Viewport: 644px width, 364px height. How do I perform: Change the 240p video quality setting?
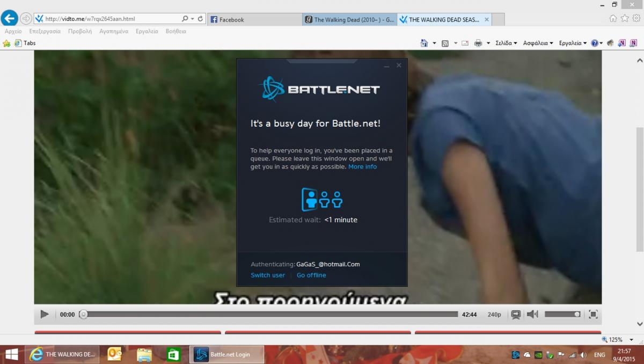494,315
